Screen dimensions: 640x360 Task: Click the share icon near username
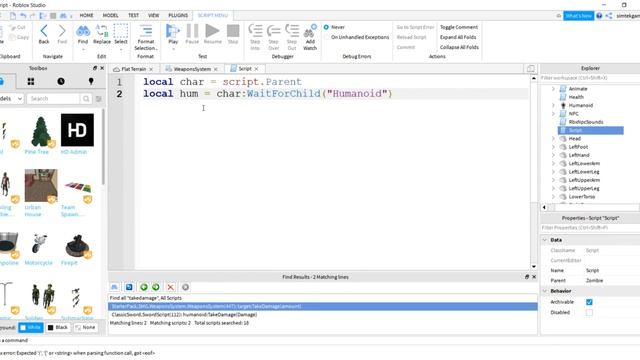[609, 16]
